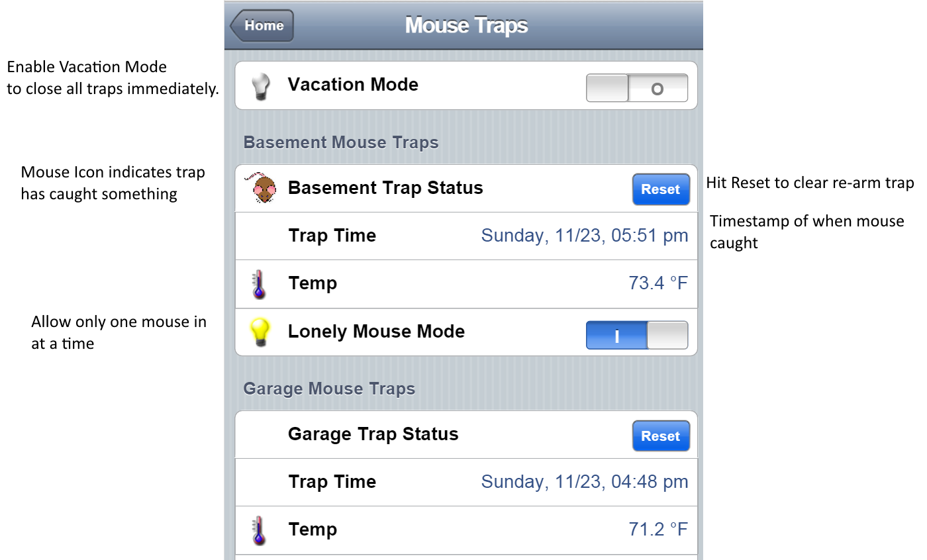Select the Basement Trap Status label
This screenshot has height=560, width=927.
tap(385, 188)
